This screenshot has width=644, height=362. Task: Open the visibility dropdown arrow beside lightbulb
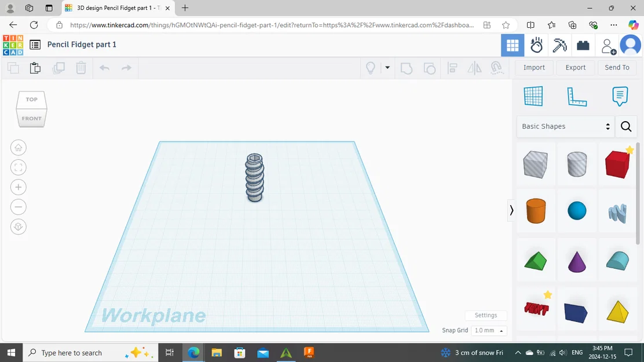(x=387, y=67)
